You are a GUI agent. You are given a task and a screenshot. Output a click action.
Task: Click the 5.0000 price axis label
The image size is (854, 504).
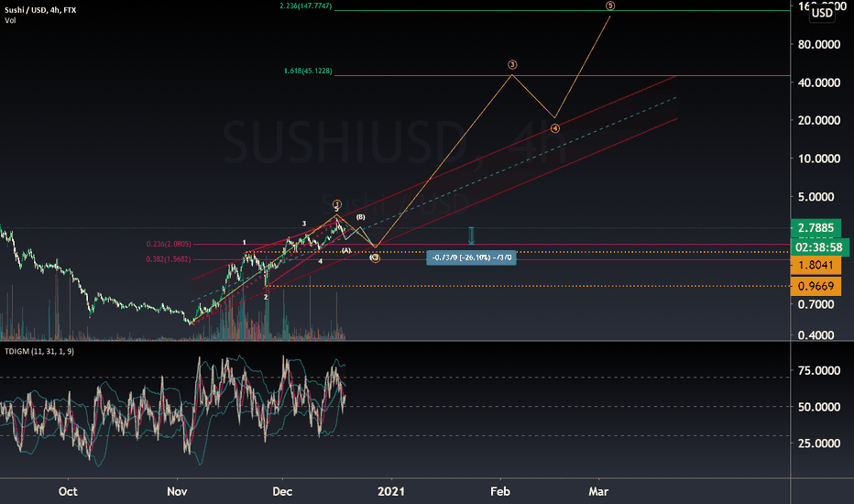[x=816, y=197]
